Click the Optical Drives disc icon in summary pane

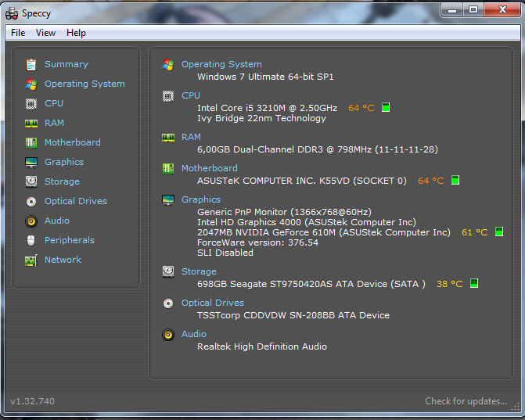(168, 303)
